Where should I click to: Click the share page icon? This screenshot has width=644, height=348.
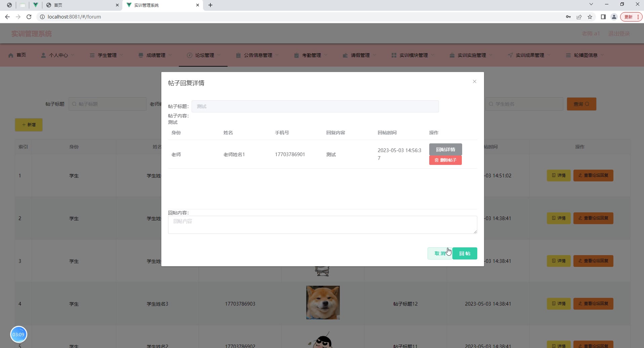579,17
